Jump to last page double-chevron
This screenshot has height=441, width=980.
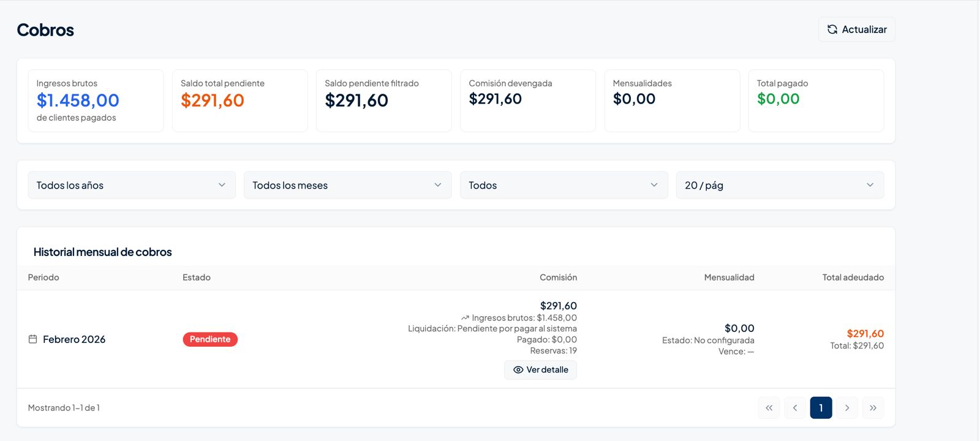coord(873,408)
